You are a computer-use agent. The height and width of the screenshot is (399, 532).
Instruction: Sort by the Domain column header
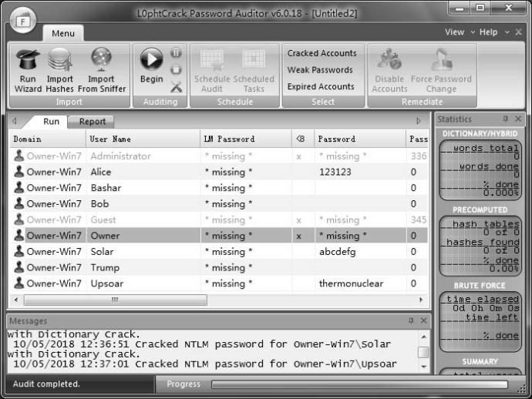coord(48,139)
